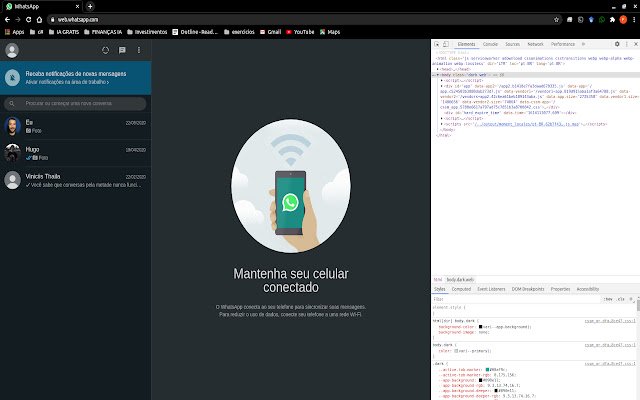Open the Chrome profile avatar
Viewport: 640px width, 400px height.
(623, 20)
